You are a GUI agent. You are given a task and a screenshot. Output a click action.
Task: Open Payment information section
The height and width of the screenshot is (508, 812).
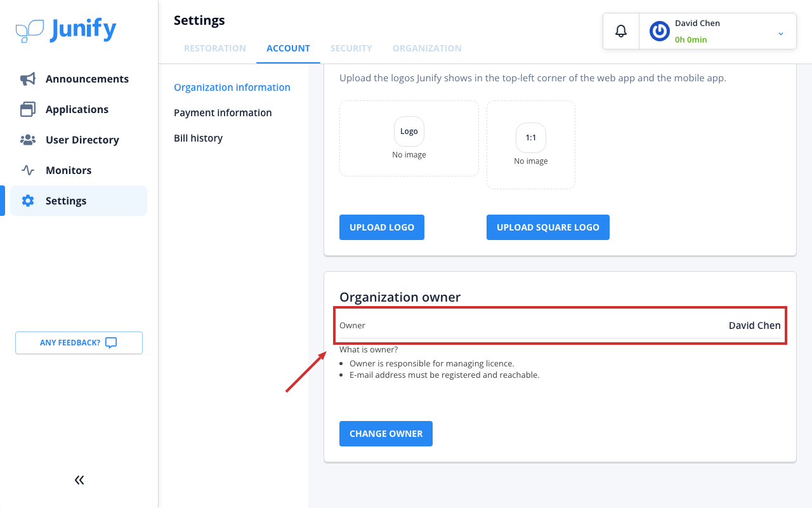click(x=223, y=113)
